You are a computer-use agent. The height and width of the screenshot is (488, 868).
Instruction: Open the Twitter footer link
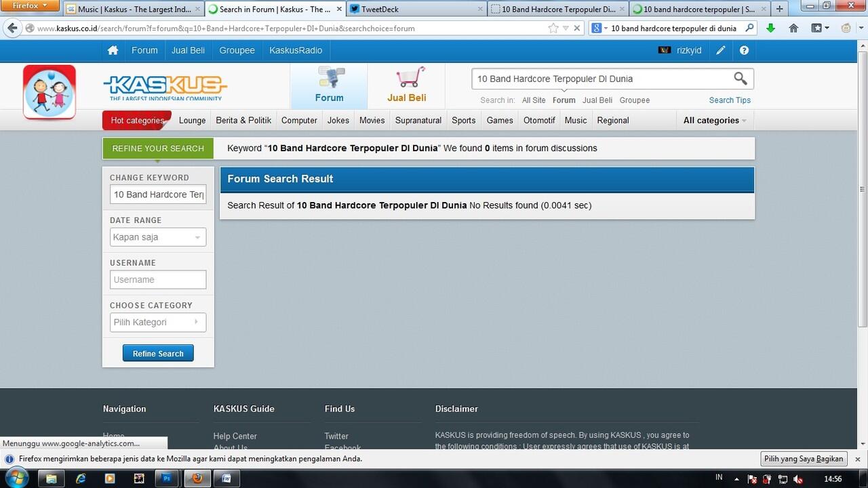336,436
